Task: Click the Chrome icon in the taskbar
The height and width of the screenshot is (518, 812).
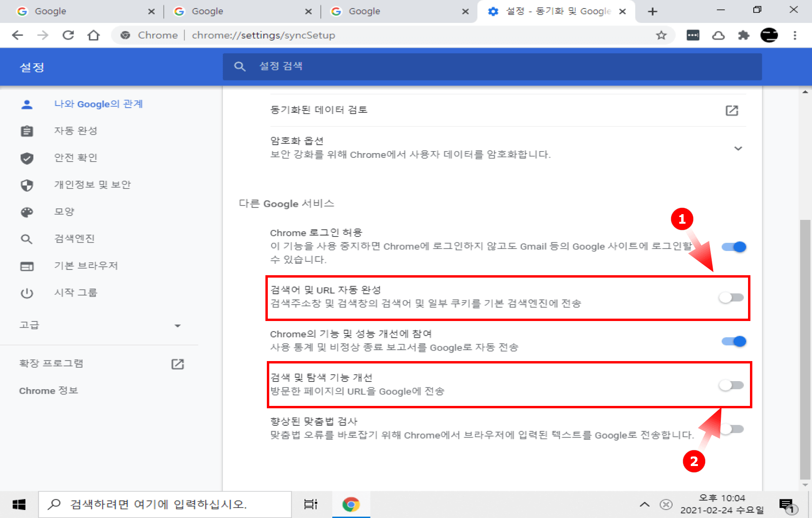Action: coord(351,505)
